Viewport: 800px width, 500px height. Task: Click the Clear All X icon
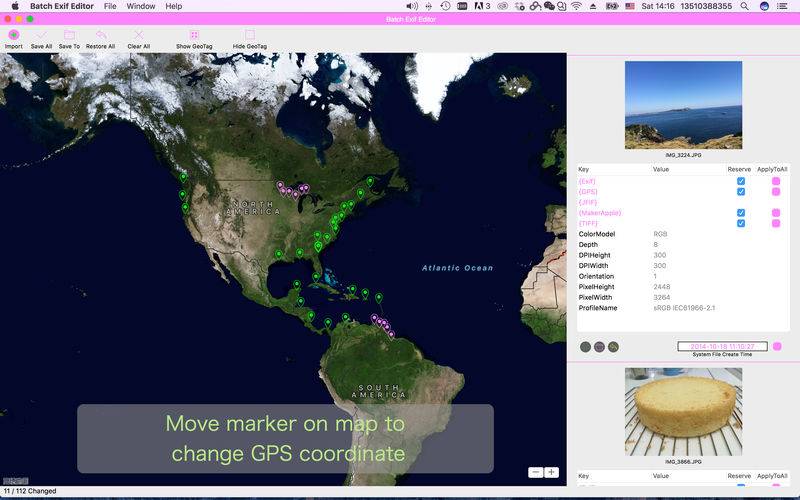pos(139,35)
